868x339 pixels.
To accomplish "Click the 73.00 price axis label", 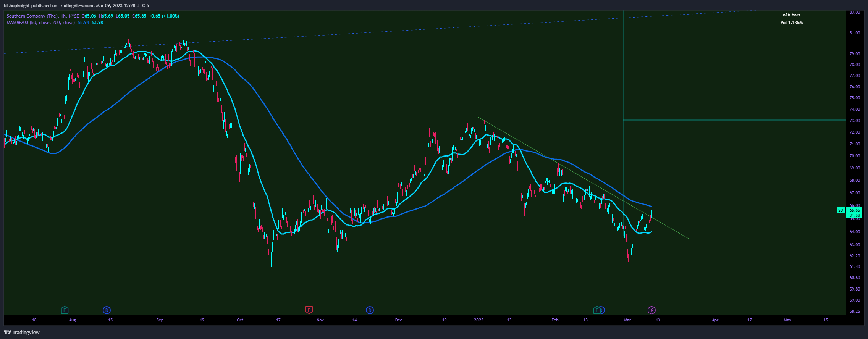I will click(855, 121).
